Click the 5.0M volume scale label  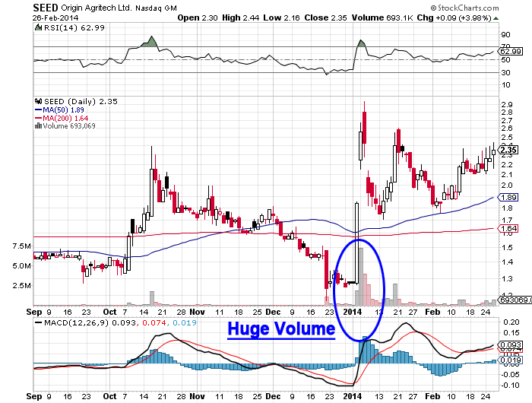[x=22, y=266]
